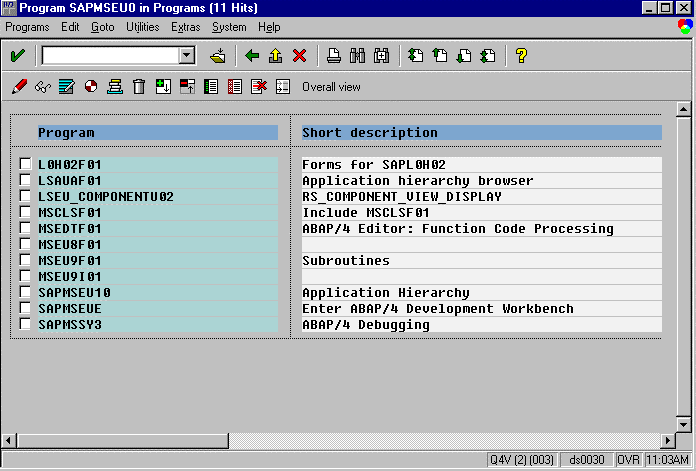Viewport: 696px width, 471px height.
Task: Click the trash can Delete icon
Action: pyautogui.click(x=139, y=87)
